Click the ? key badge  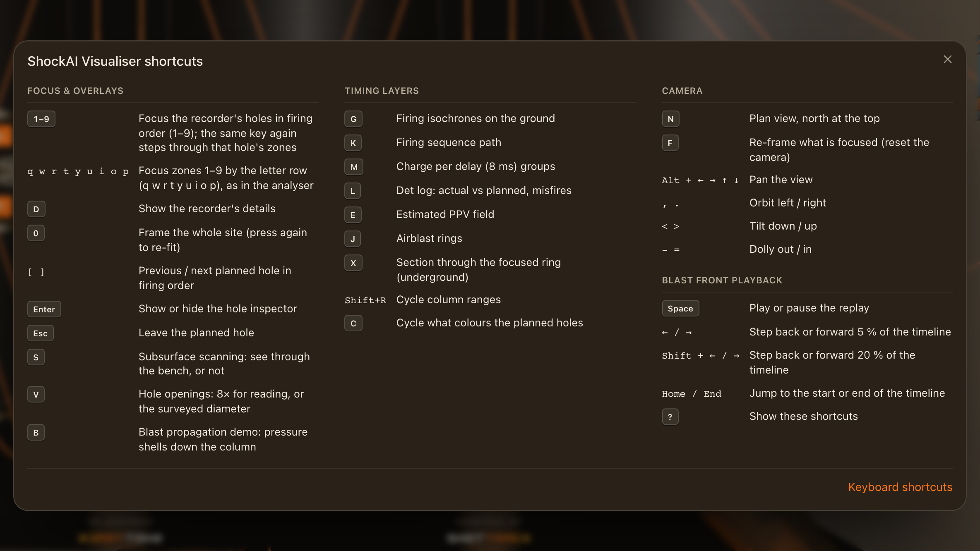click(x=670, y=417)
